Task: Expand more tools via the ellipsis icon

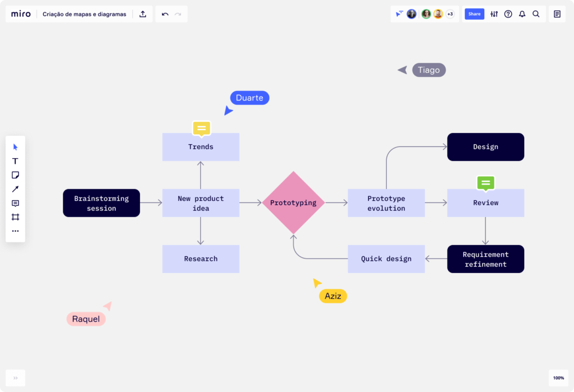Action: [x=15, y=230]
